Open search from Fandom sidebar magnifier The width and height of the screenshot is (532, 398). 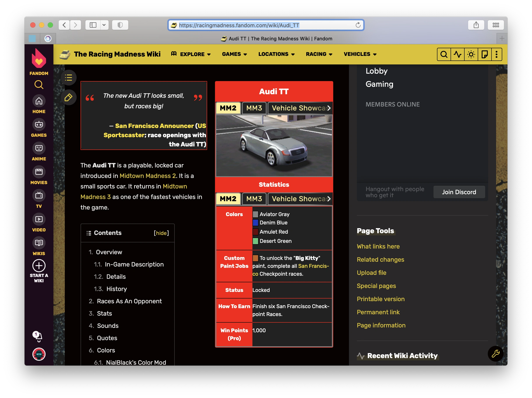pos(39,85)
